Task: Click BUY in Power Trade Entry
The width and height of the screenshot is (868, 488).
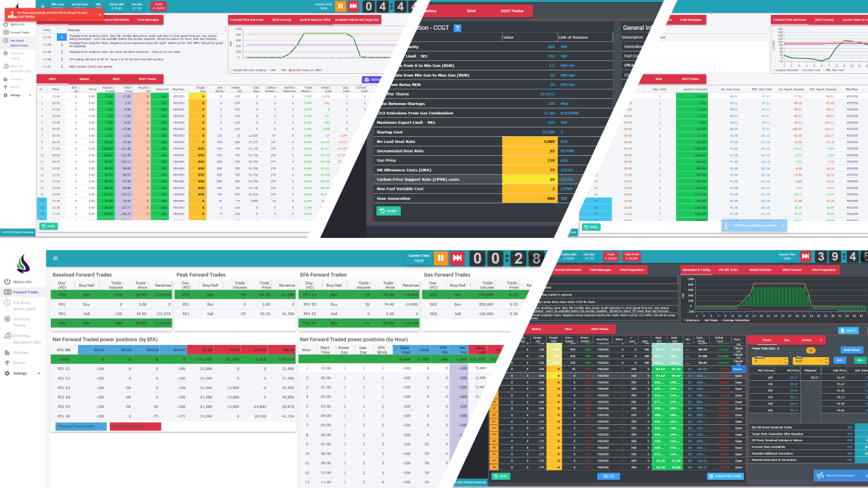Action: pos(840,361)
